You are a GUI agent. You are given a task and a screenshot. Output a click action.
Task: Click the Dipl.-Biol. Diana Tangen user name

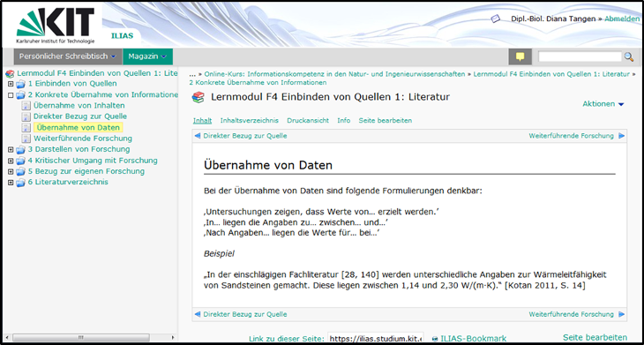pyautogui.click(x=554, y=19)
